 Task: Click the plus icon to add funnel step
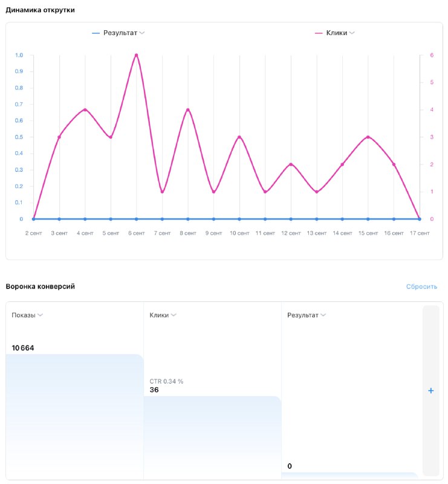tap(430, 391)
